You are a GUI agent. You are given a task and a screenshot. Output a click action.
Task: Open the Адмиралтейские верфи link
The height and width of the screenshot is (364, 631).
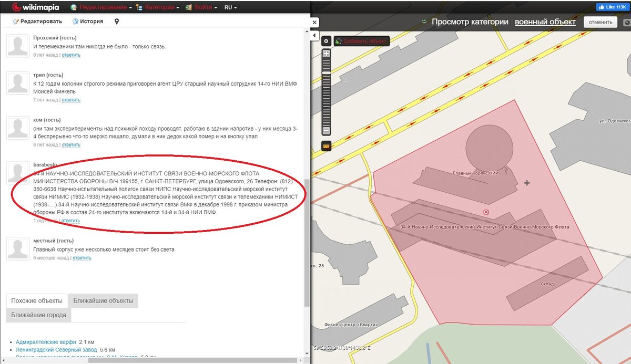46,342
